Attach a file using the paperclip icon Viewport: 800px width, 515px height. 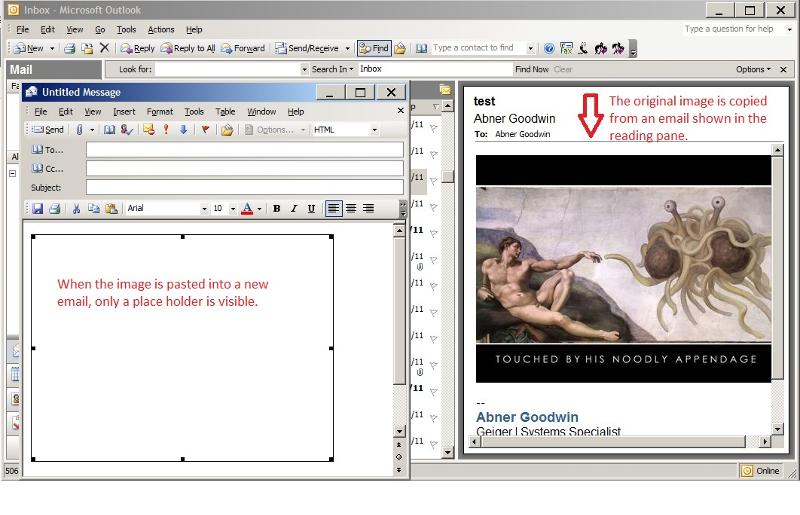click(80, 130)
